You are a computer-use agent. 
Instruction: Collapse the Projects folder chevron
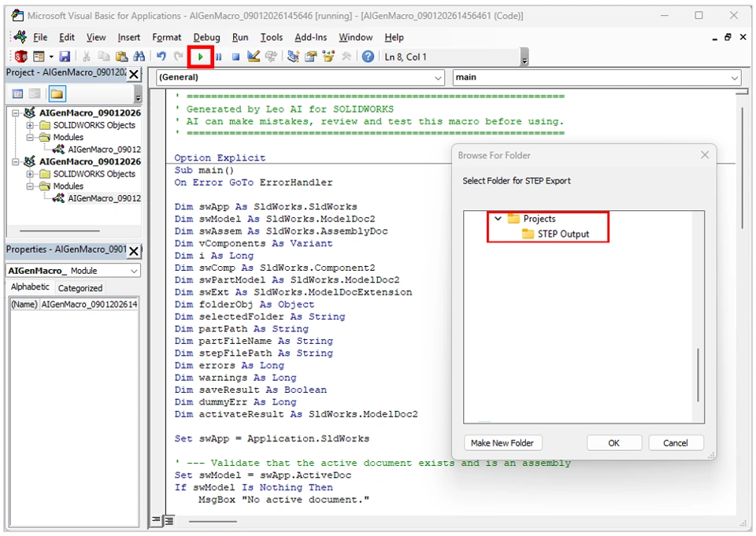point(498,218)
